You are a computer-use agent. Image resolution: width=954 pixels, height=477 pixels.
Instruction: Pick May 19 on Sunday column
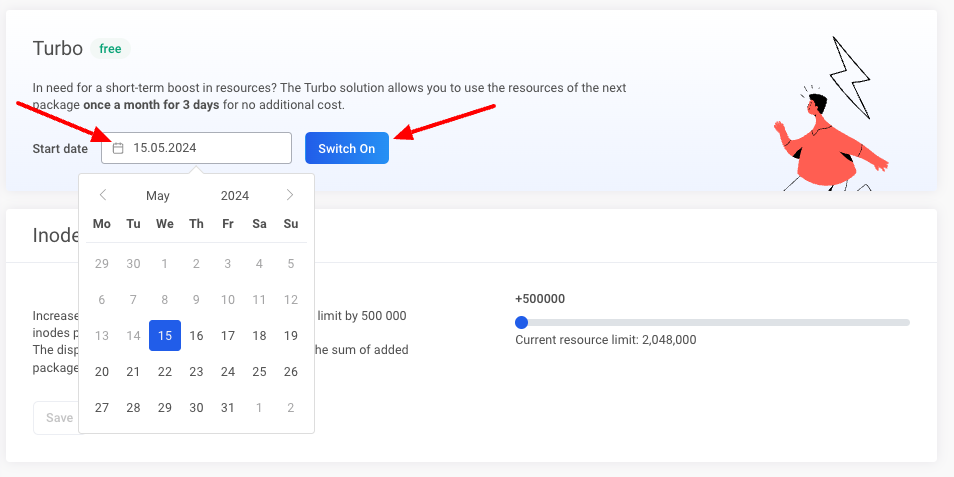click(291, 336)
